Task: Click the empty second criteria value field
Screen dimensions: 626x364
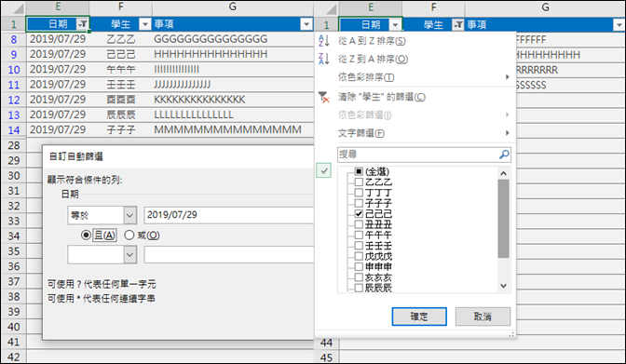Action: pos(229,255)
